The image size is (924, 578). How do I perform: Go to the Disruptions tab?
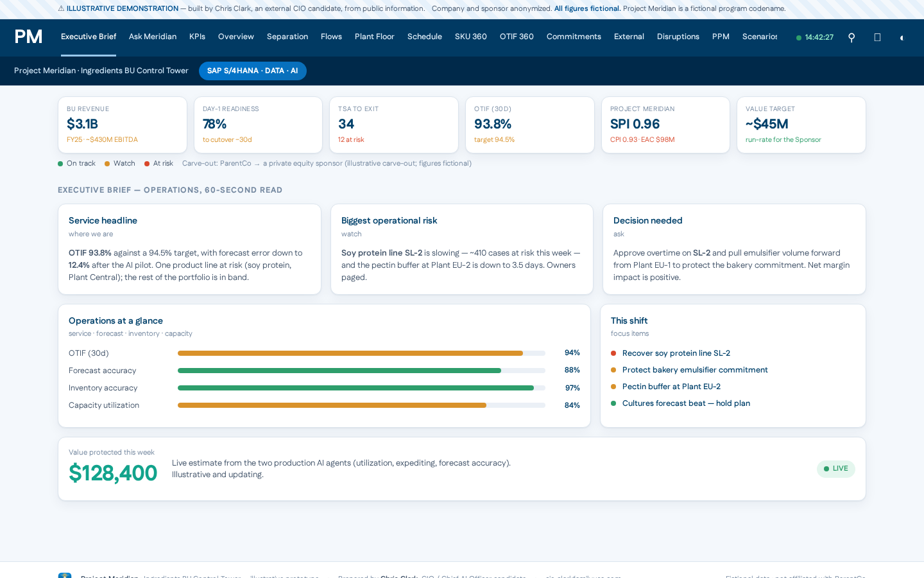click(x=678, y=37)
